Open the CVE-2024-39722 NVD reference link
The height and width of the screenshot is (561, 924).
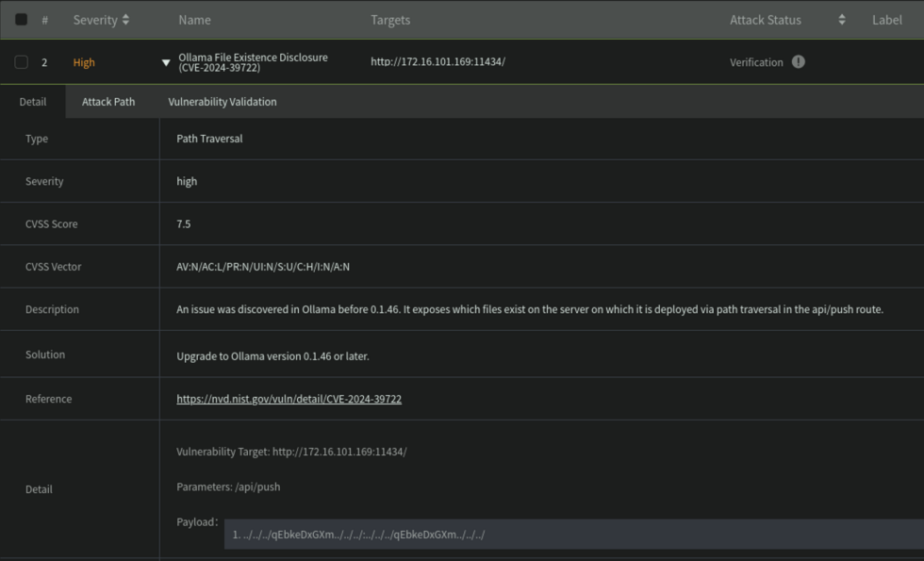[x=288, y=399]
